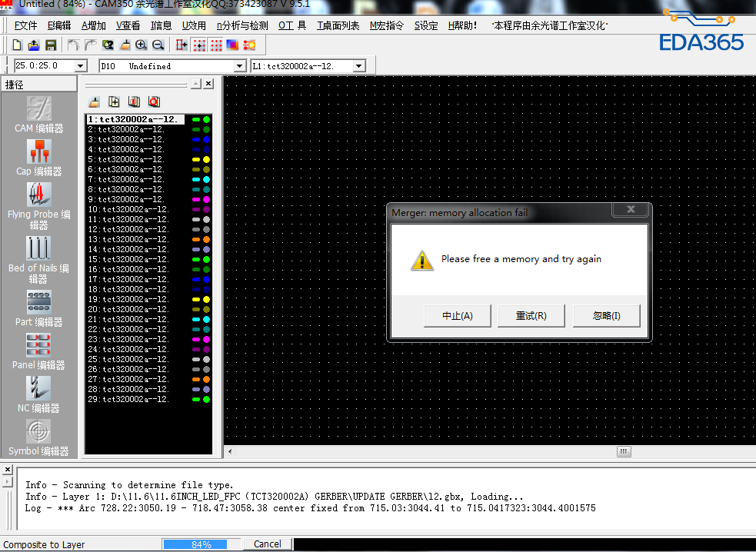The image size is (756, 552).
Task: Open the U效用 menu
Action: 194,25
